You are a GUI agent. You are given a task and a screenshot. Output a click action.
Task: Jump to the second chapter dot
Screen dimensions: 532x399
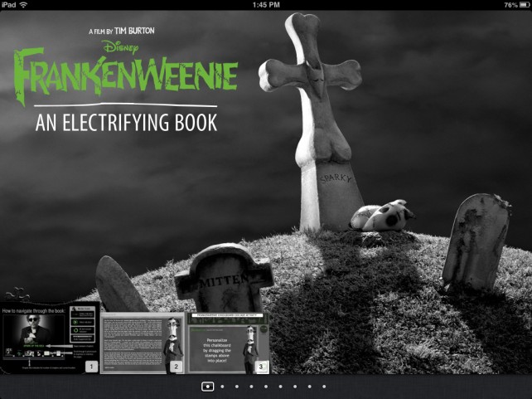coord(222,387)
